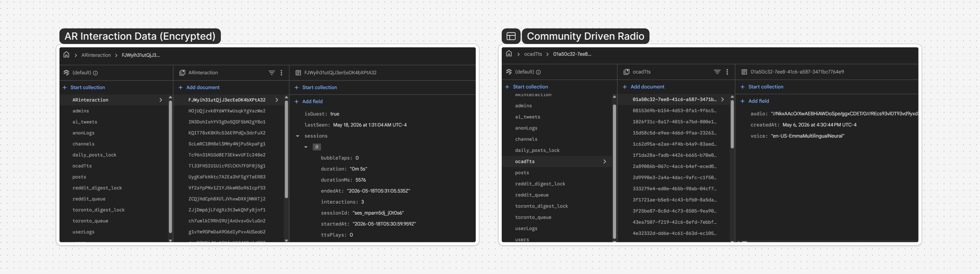Click Add document in the ocadTts column
Viewport: 980px width, 274px height.
[643, 87]
